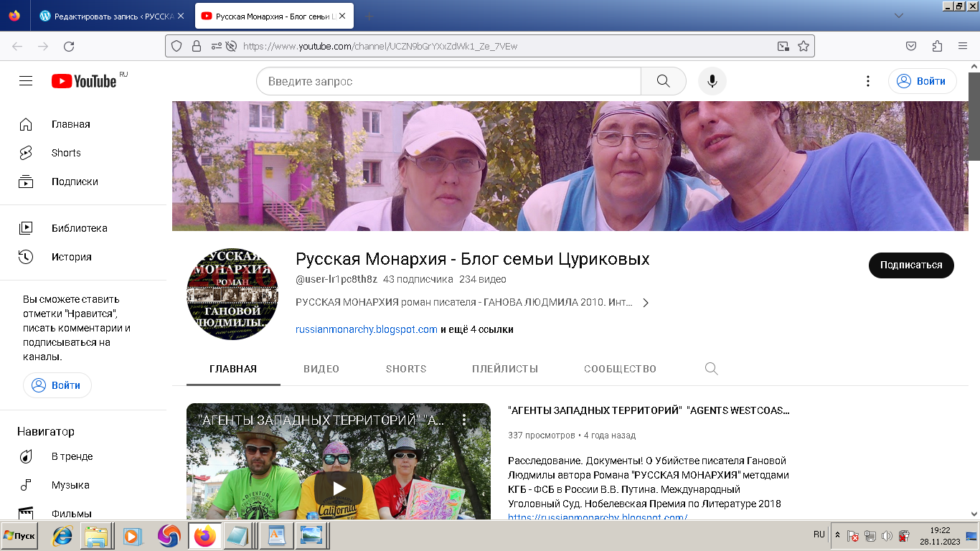Image resolution: width=980 pixels, height=551 pixels.
Task: Open video's three-dot options menu
Action: click(464, 420)
